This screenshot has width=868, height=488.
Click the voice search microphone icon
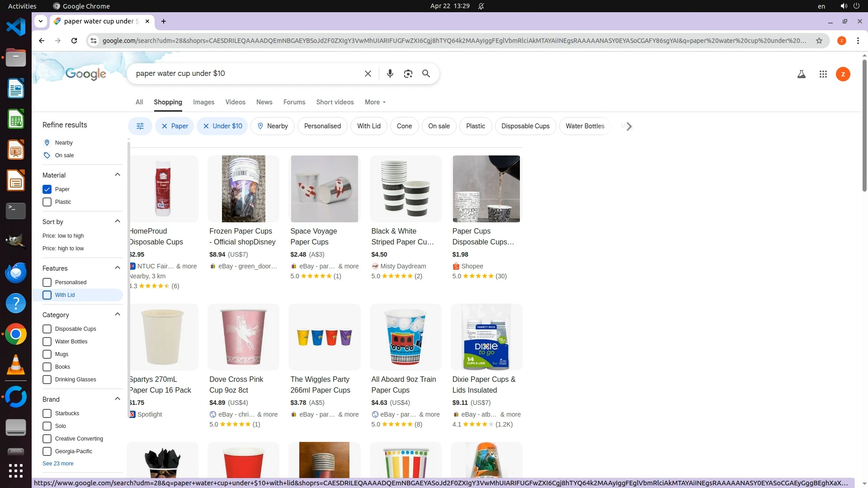(390, 74)
